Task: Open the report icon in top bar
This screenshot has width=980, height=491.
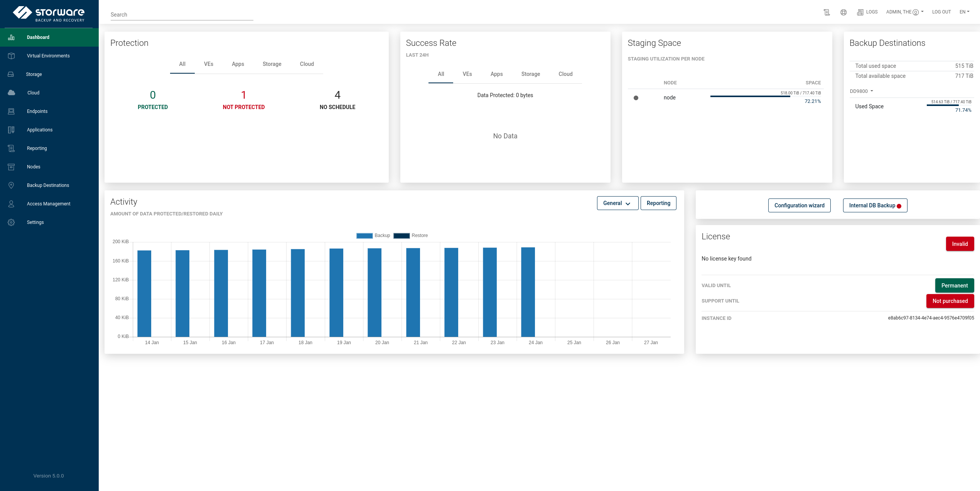Action: (x=827, y=12)
